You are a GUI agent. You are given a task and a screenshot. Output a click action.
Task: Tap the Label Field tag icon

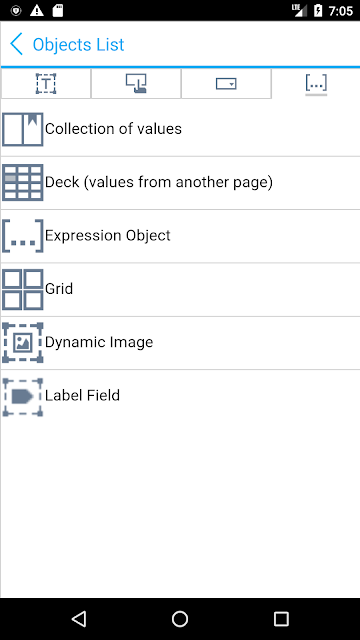pos(22,397)
